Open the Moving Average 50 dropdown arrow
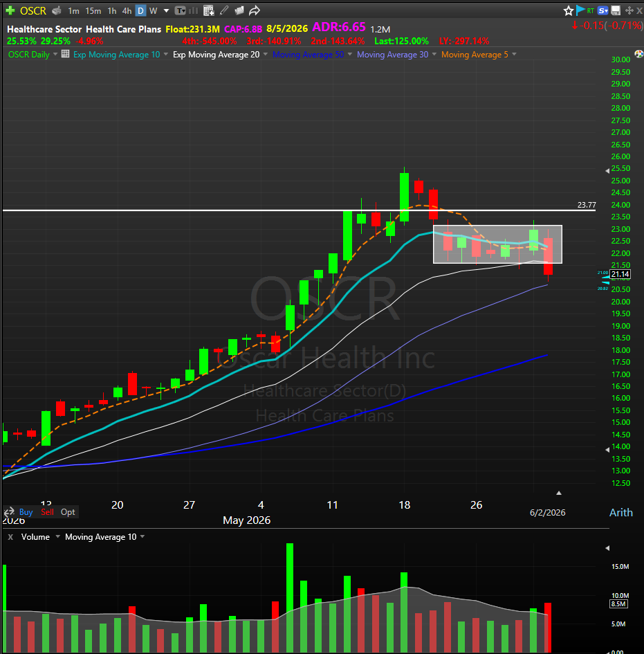Viewport: 644px width, 654px height. pos(350,54)
